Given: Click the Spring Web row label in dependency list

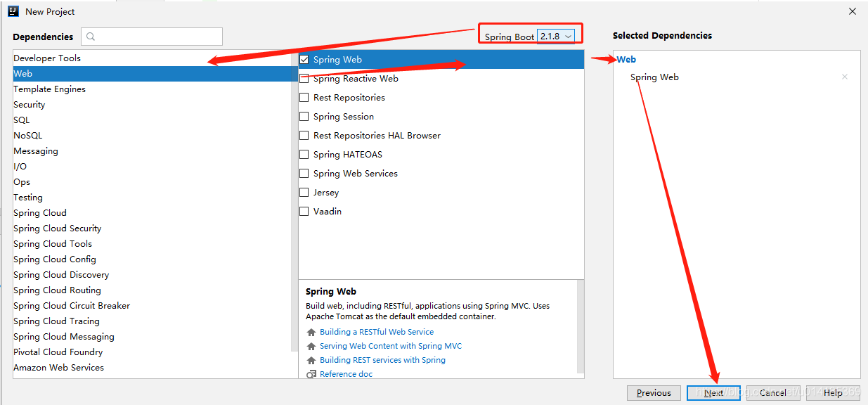Looking at the screenshot, I should 337,60.
